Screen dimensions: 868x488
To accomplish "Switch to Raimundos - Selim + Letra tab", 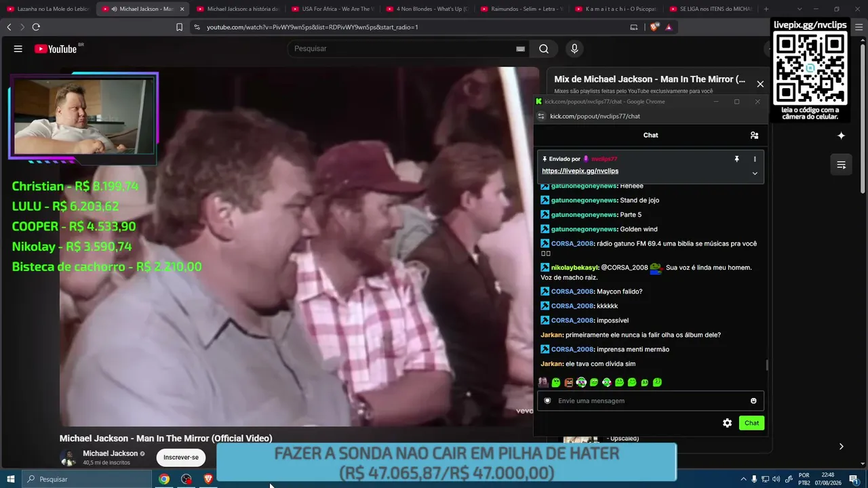I will [522, 9].
